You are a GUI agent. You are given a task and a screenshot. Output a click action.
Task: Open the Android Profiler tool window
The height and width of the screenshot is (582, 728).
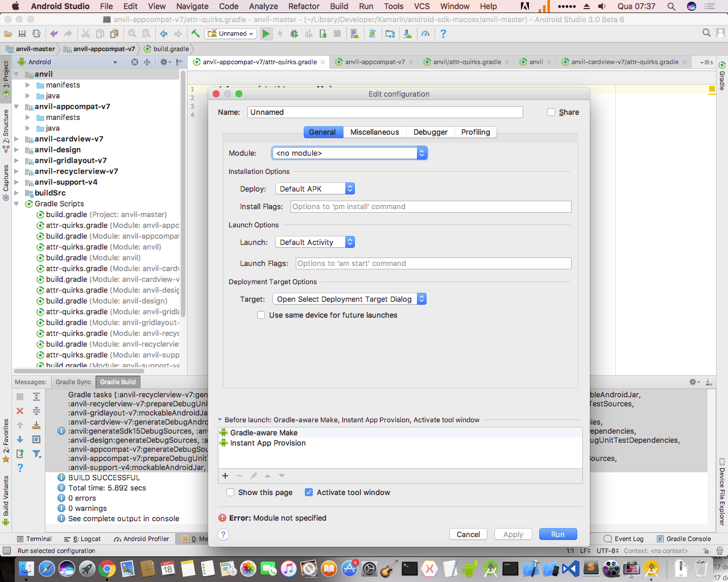click(142, 539)
